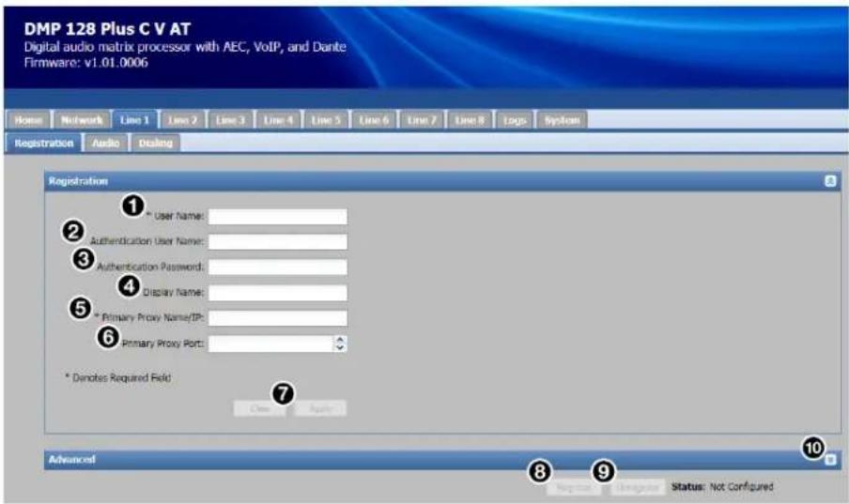Switch to the Audio sub-tab

[105, 143]
